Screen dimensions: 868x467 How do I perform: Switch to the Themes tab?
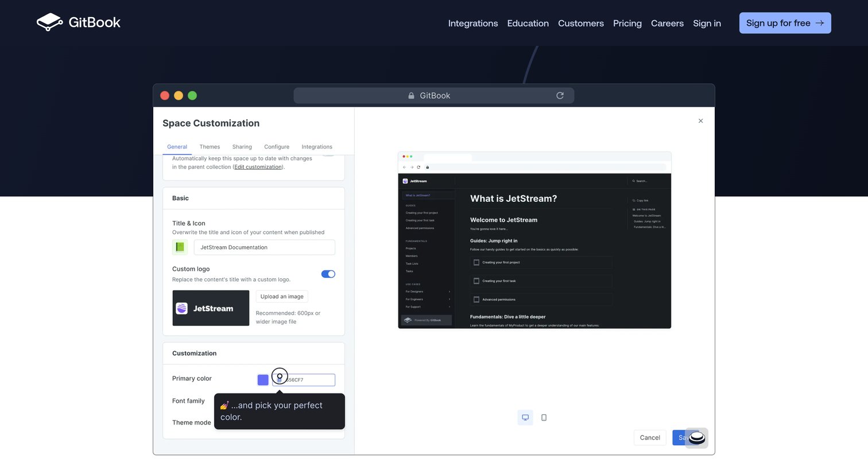(x=210, y=147)
